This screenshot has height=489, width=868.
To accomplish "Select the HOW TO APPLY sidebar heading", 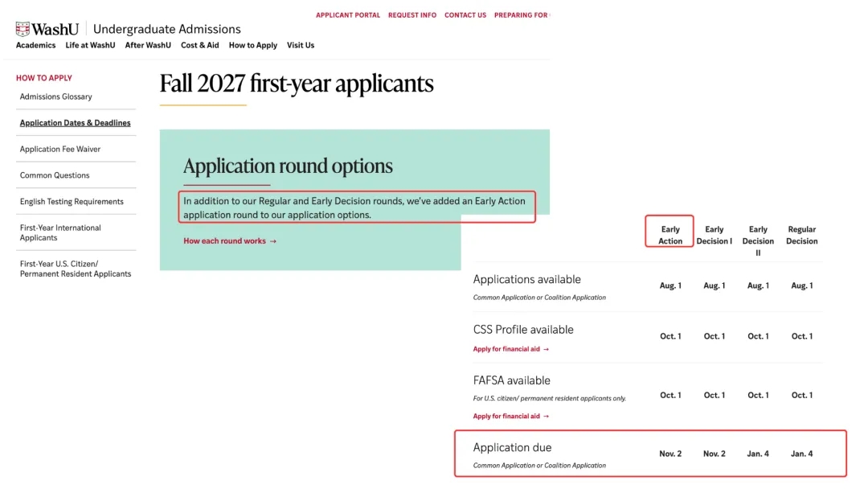I will pos(43,78).
